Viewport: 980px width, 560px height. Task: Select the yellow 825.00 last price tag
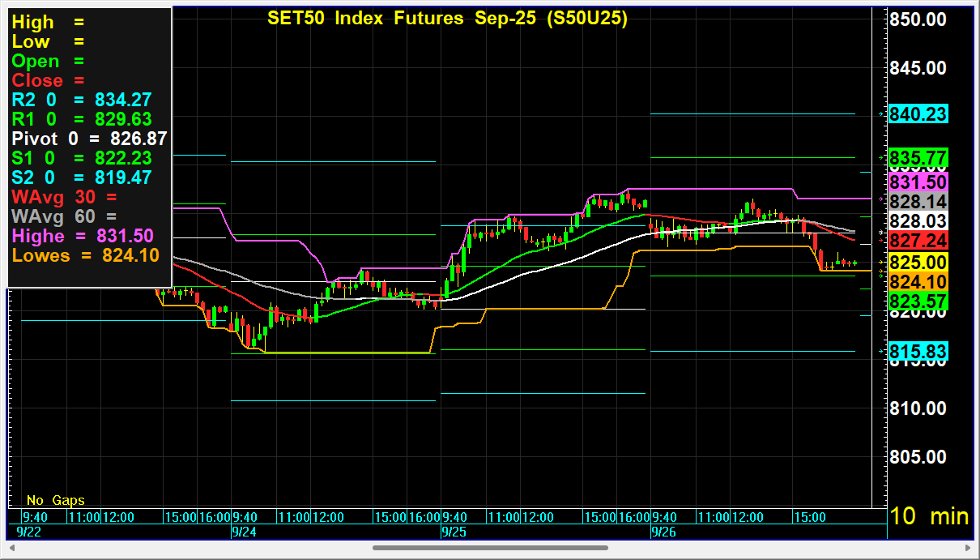(918, 262)
